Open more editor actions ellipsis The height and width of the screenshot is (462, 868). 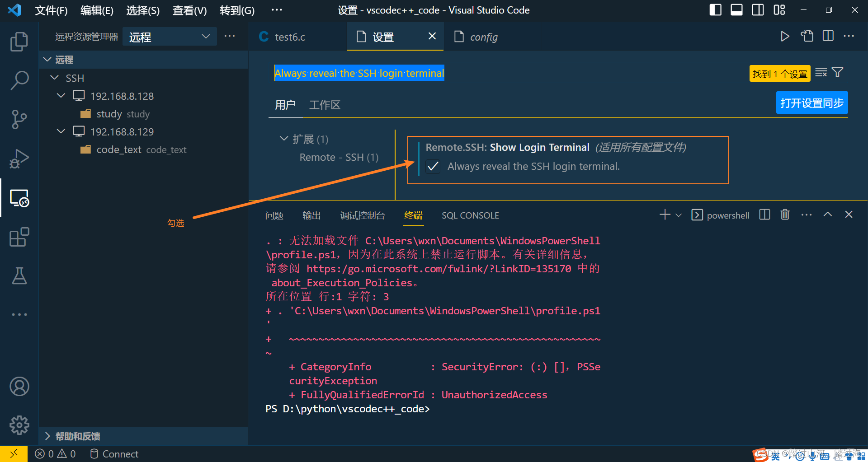pos(849,37)
